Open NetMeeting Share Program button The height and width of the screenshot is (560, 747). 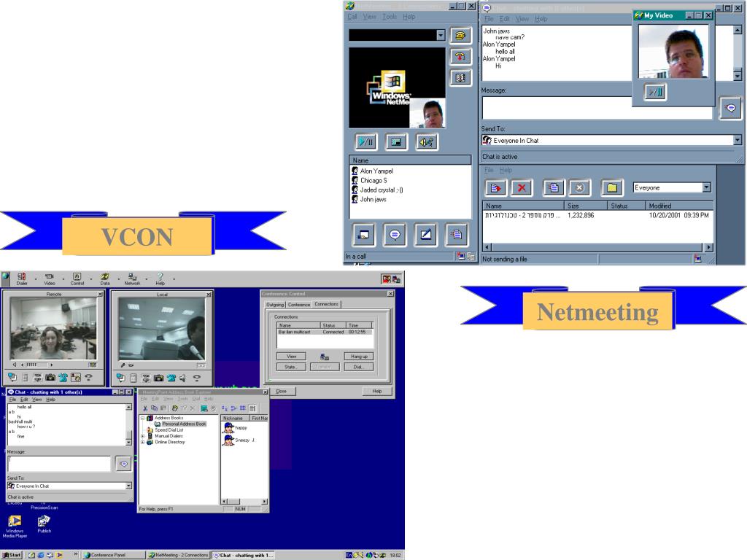(x=364, y=234)
